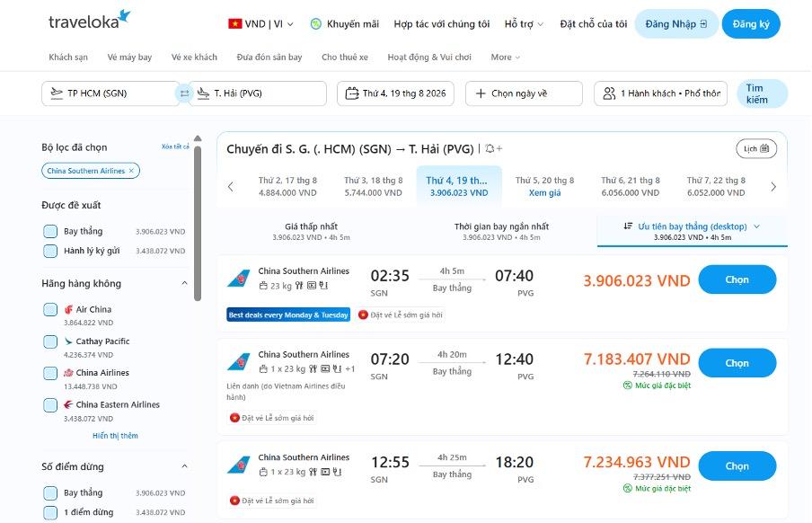Tick Cathay Pacific airline checkbox
The height and width of the screenshot is (523, 812).
(x=50, y=341)
